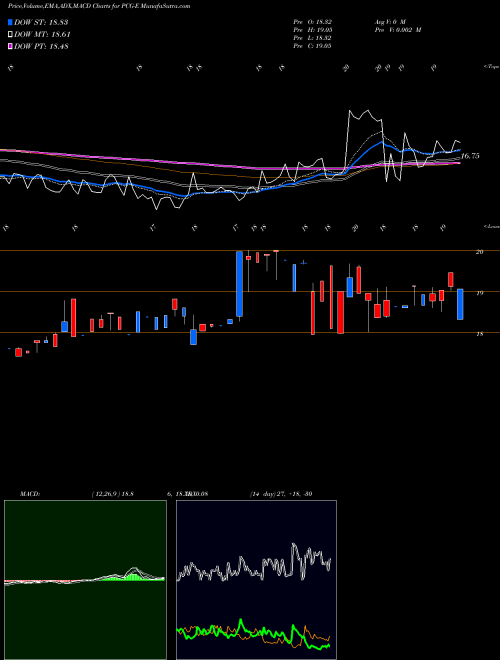Open the green MACD indicator panel
The width and height of the screenshot is (500, 660).
(85, 580)
